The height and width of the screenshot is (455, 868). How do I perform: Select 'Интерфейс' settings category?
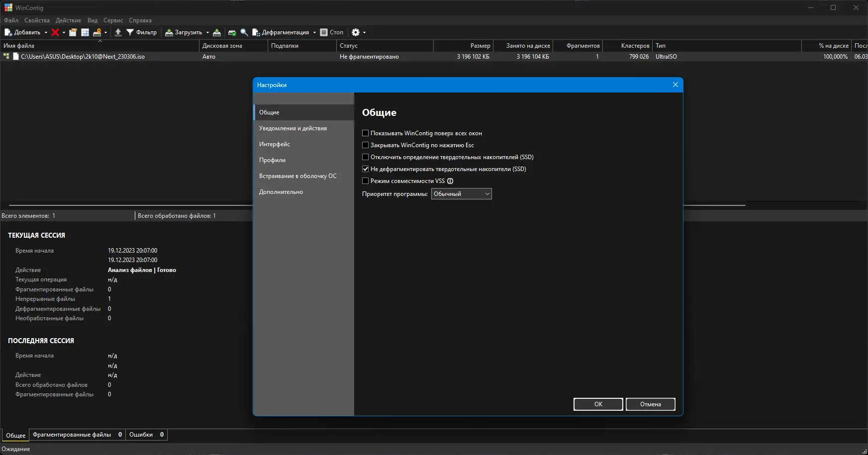click(x=275, y=144)
